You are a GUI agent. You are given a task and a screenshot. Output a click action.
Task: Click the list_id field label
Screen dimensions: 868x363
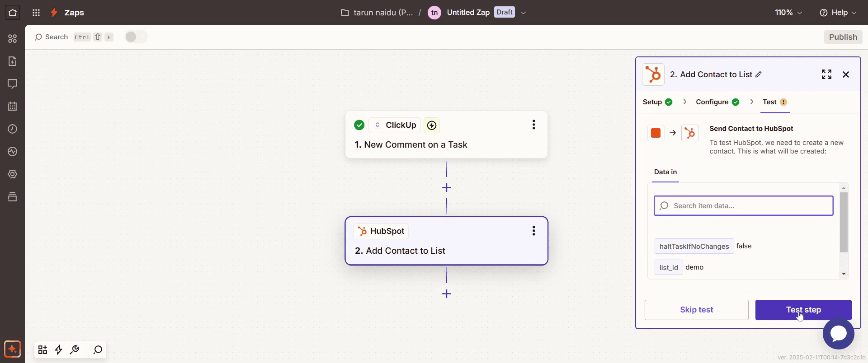[668, 267]
